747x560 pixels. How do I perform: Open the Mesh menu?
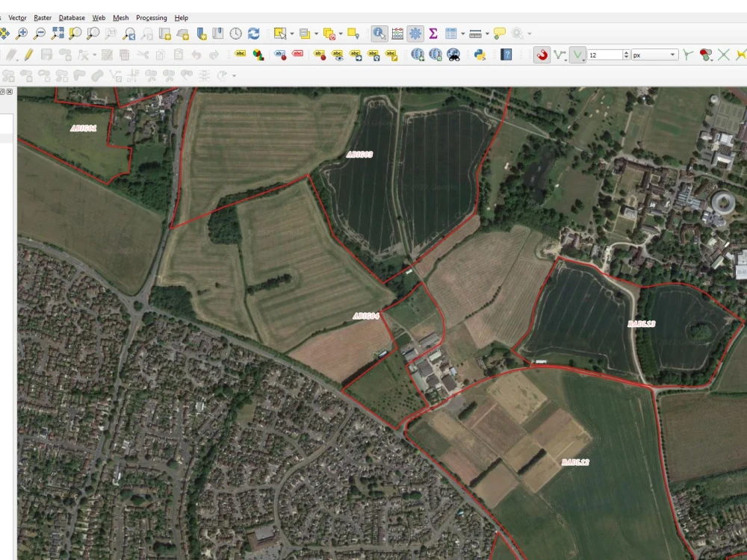point(120,18)
